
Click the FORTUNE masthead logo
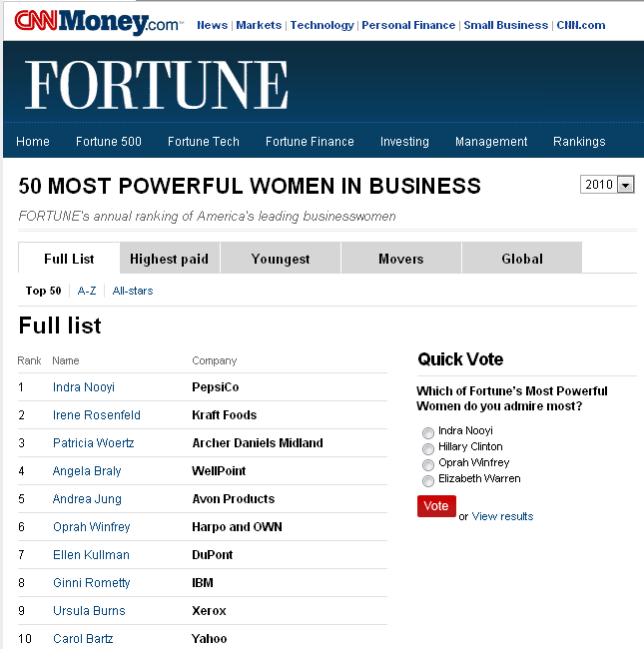point(157,85)
